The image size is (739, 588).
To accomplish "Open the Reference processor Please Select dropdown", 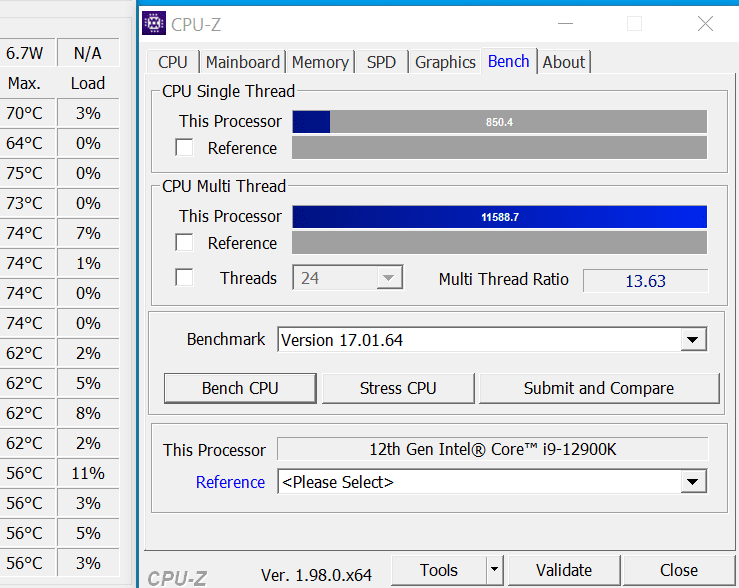I will click(492, 482).
